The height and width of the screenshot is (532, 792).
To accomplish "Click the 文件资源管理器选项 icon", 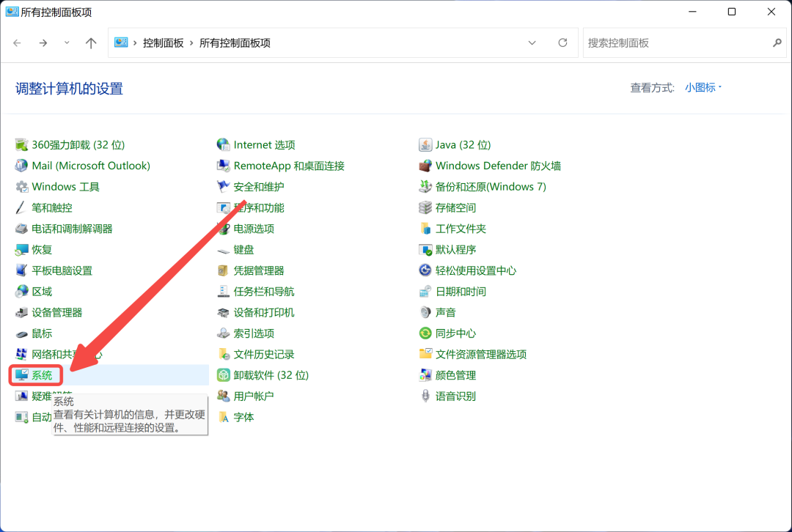I will (425, 355).
